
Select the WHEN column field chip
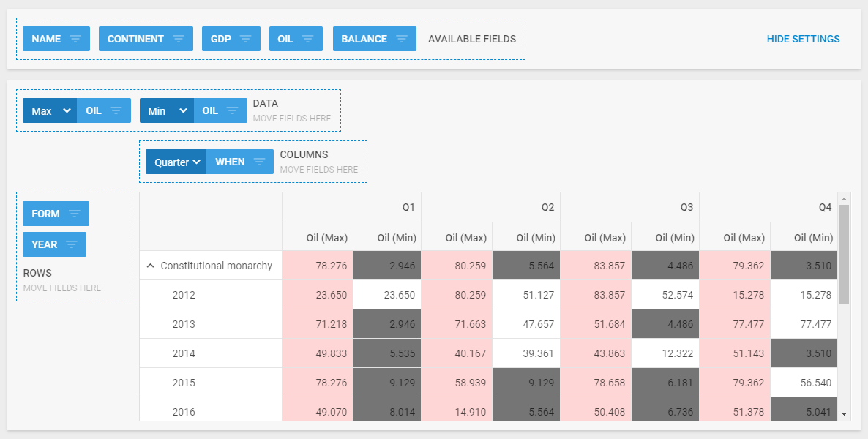(x=240, y=162)
